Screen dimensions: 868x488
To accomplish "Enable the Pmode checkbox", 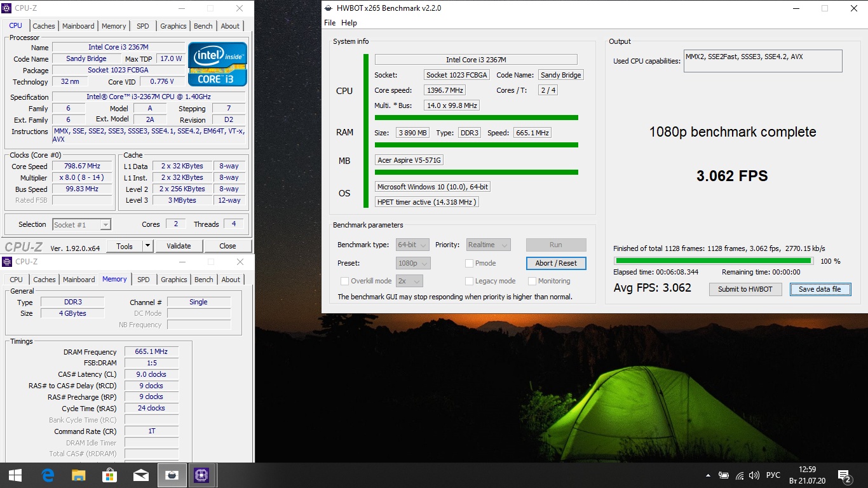I will click(x=470, y=263).
